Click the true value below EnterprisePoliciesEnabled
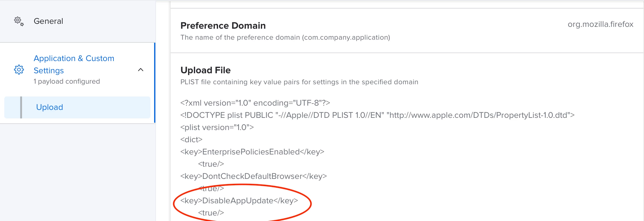This screenshot has width=644, height=221. [x=211, y=164]
